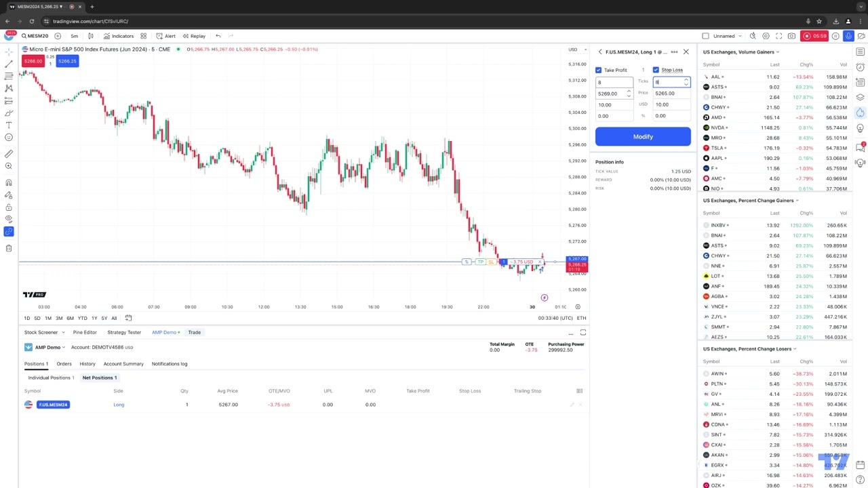The width and height of the screenshot is (868, 488).
Task: Open chart settings hexagon icon
Action: [766, 36]
